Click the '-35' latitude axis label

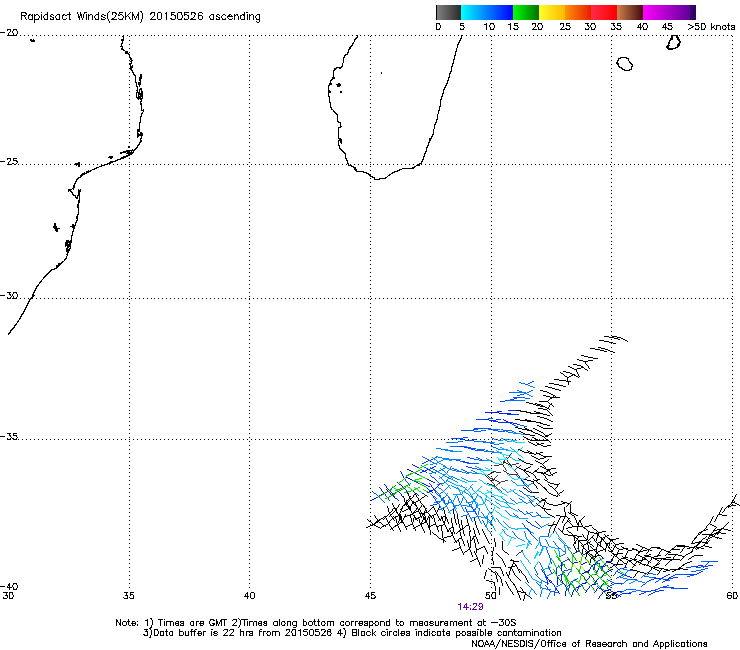point(9,437)
